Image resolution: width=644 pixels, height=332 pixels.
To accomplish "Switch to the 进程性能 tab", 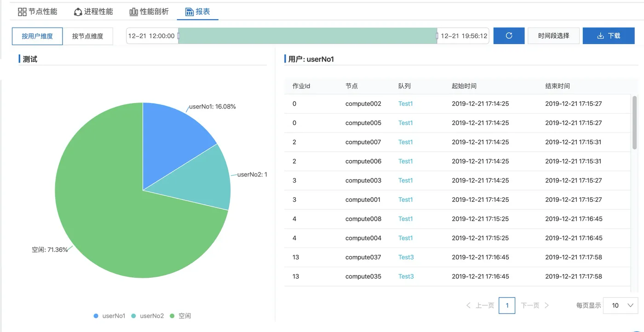I will coord(93,11).
